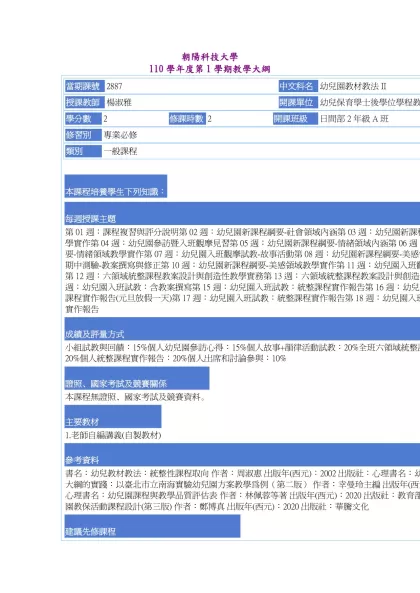Click the heading 110 學年度第 1 學期教學大綱
420x593 pixels.
(210, 69)
